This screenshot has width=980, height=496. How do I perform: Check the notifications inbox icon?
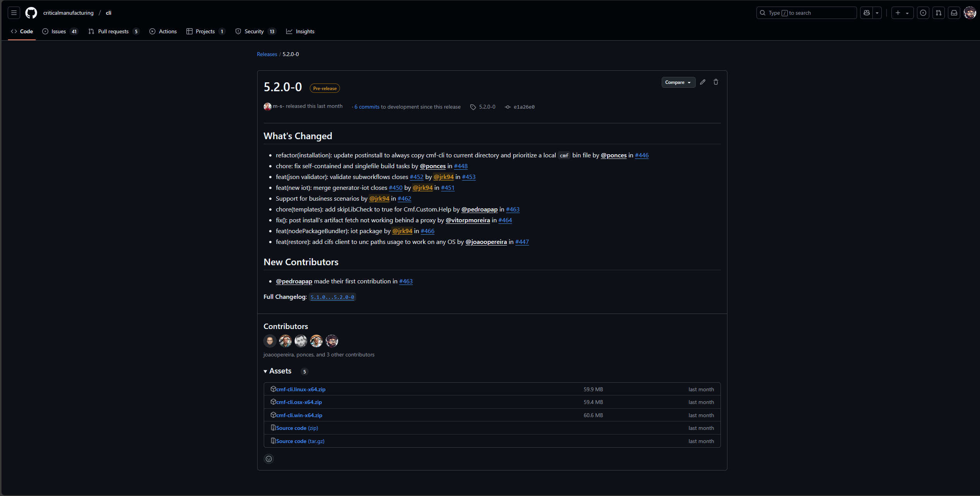954,12
